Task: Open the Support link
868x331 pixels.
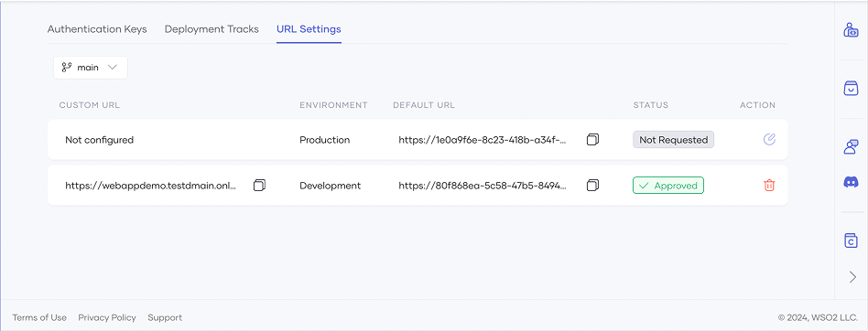Action: point(165,317)
